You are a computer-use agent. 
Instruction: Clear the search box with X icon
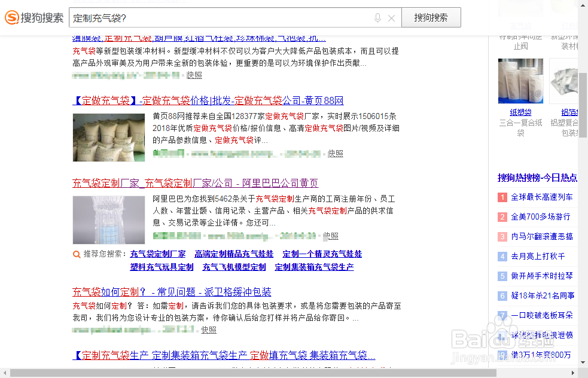pos(391,18)
